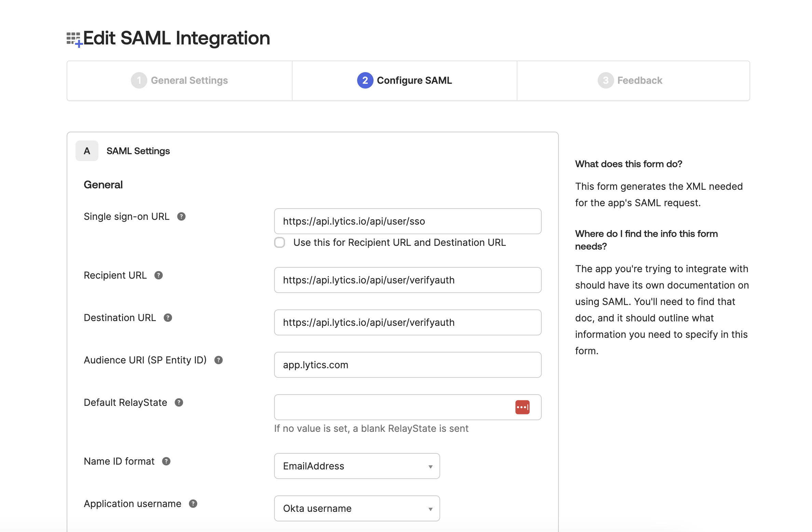Enable Use this for Recipient URL and Destination URL
This screenshot has width=812, height=532.
pyautogui.click(x=280, y=242)
